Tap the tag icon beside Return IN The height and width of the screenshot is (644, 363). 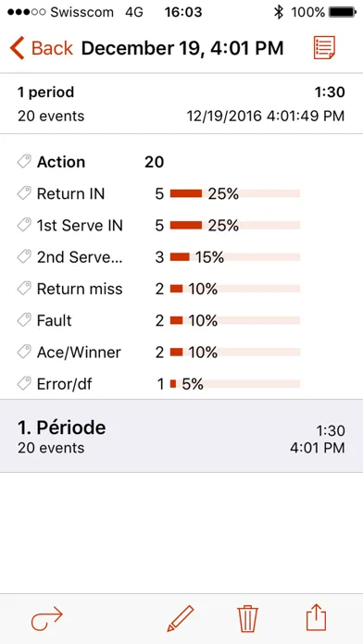point(24,193)
